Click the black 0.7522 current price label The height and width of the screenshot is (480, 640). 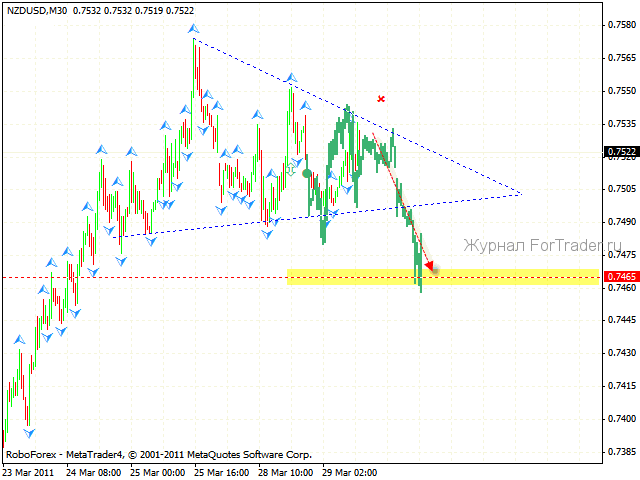pos(620,153)
